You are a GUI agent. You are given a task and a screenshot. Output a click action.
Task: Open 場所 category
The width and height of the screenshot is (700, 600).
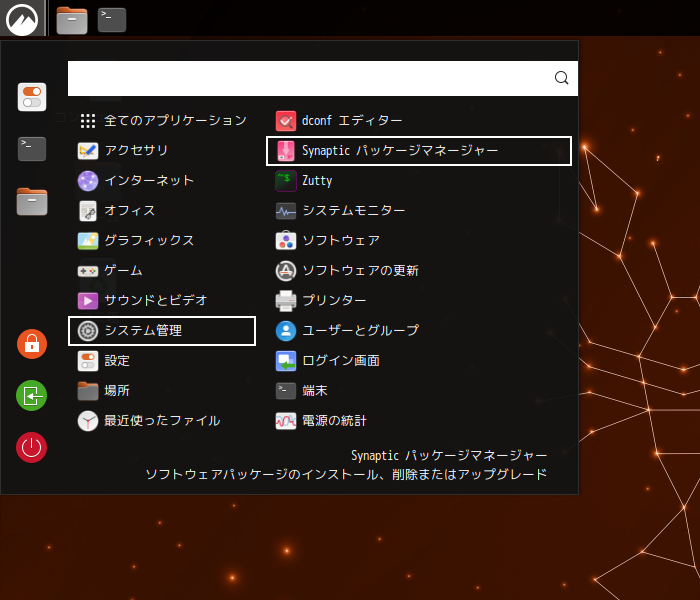[x=162, y=391]
